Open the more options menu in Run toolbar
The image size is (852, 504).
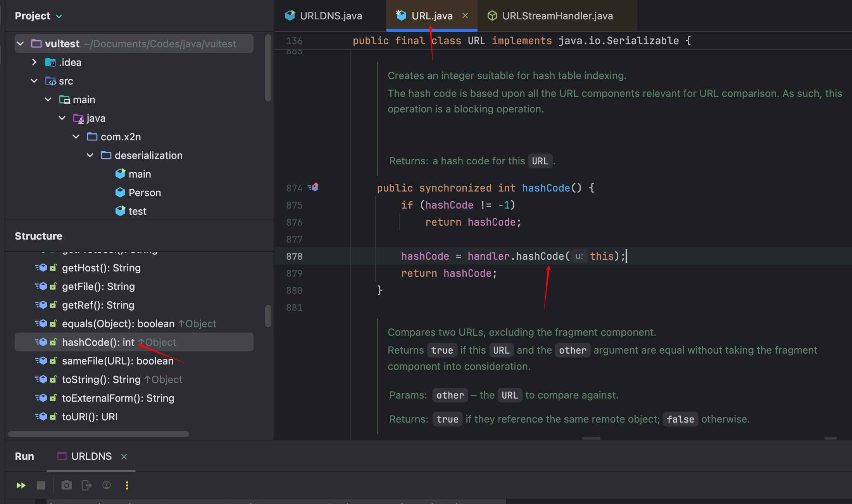click(127, 485)
